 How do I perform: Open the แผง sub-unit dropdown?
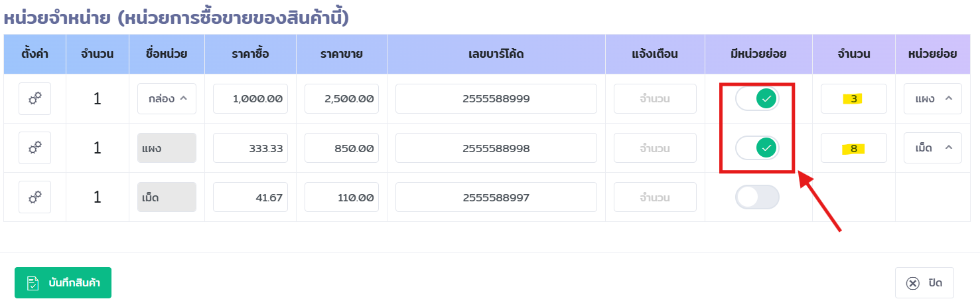(x=932, y=99)
